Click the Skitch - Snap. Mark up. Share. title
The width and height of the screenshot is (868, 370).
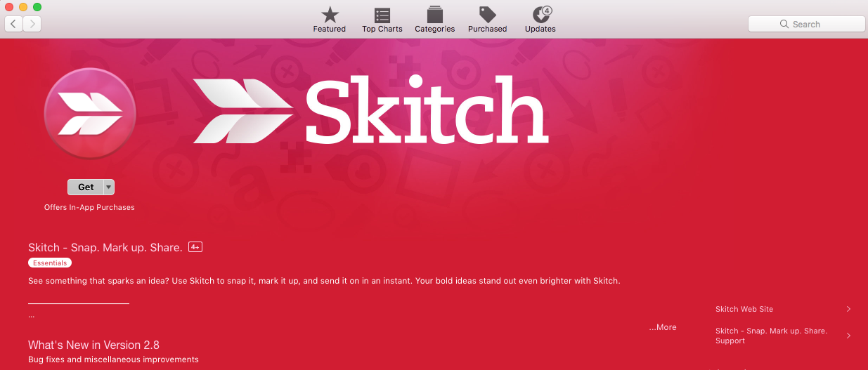pyautogui.click(x=105, y=247)
